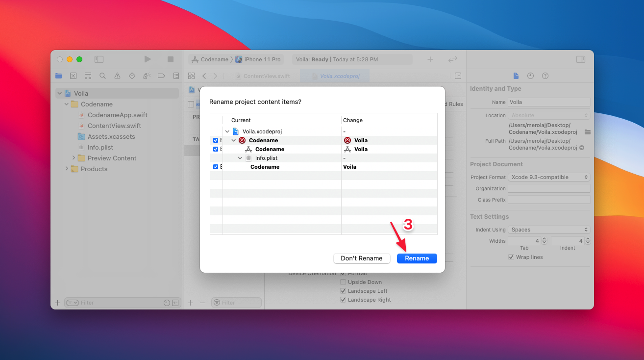This screenshot has height=360, width=644.
Task: Select ContentView.swift in navigator
Action: pos(114,126)
